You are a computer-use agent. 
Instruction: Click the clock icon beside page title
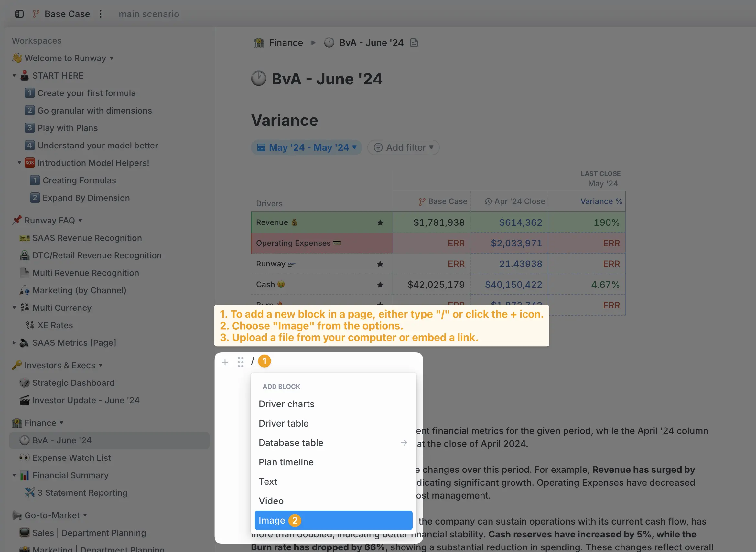(259, 79)
